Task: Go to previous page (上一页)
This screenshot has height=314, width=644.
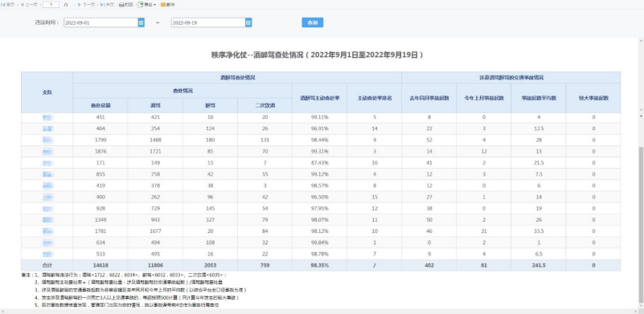Action: 29,5
